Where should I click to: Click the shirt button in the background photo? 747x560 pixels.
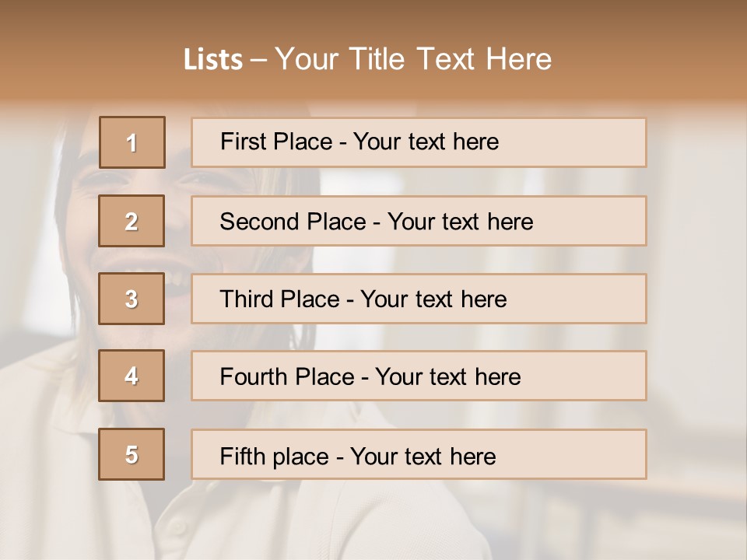click(177, 527)
